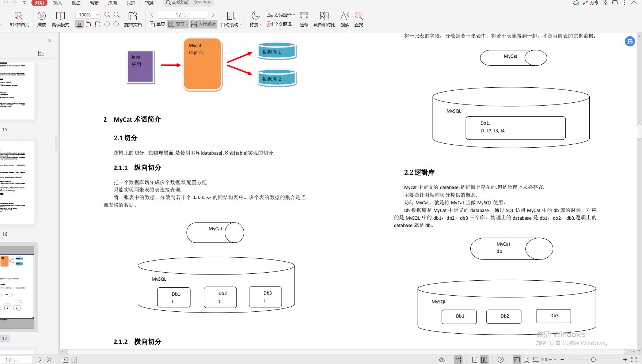
Task: Click the 旋转文档 rotate document icon
Action: pos(133,20)
